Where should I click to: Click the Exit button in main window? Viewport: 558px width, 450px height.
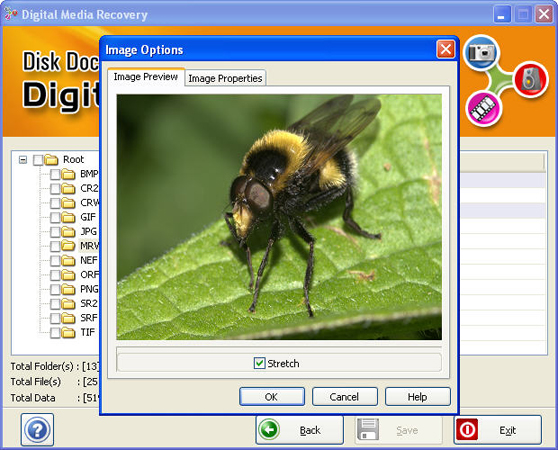pos(498,430)
